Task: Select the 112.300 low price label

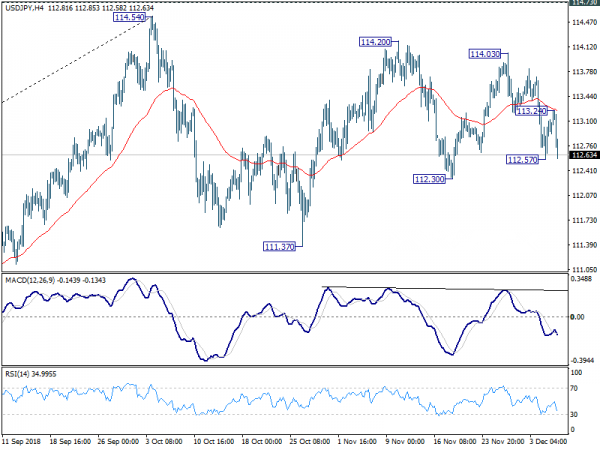Action: coord(429,178)
